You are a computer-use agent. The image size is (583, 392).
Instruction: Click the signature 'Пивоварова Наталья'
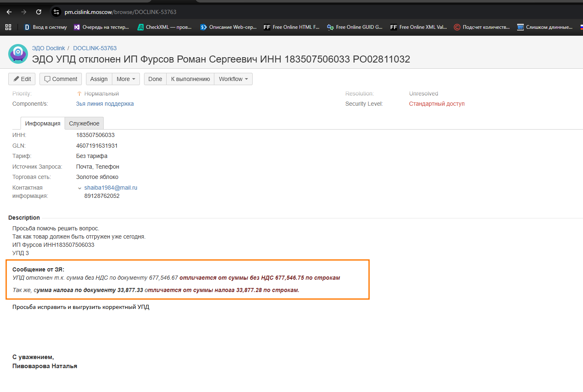click(x=45, y=366)
